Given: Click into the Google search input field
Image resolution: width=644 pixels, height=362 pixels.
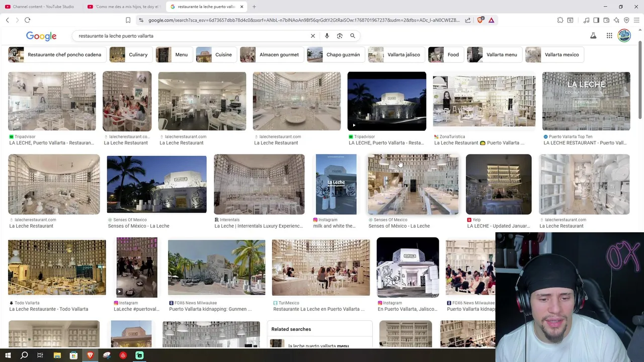Looking at the screenshot, I should (x=191, y=36).
